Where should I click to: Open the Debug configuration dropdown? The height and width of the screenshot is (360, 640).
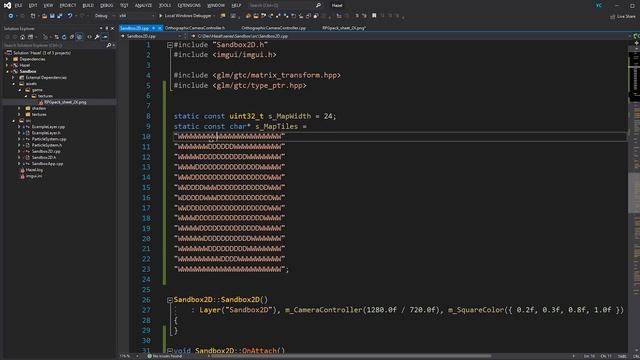(x=104, y=16)
